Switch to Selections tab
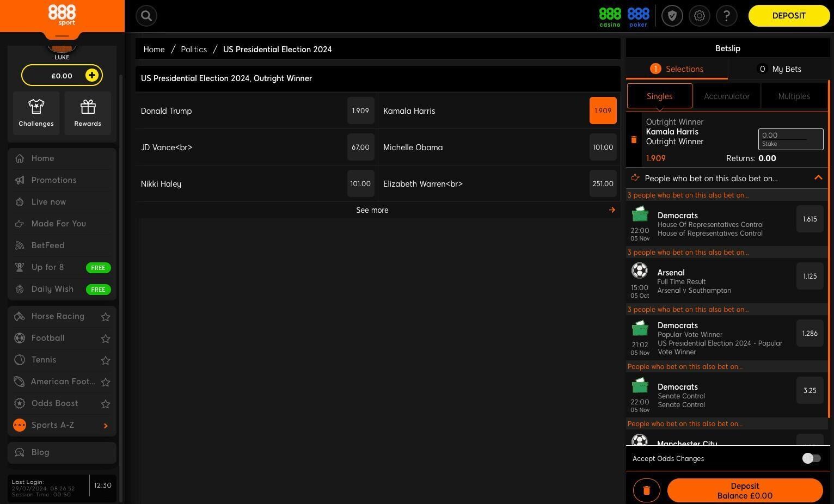 pos(677,69)
